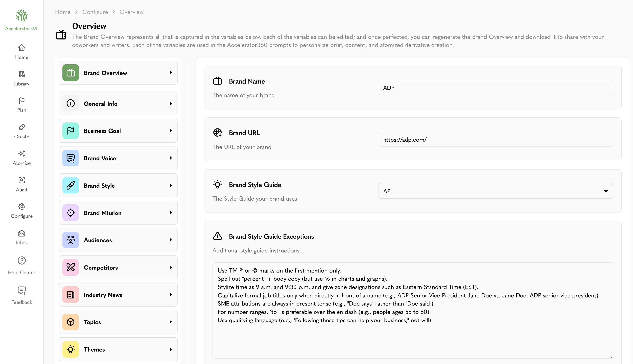Open the Inbox envelope icon
The width and height of the screenshot is (633, 364).
(x=22, y=233)
